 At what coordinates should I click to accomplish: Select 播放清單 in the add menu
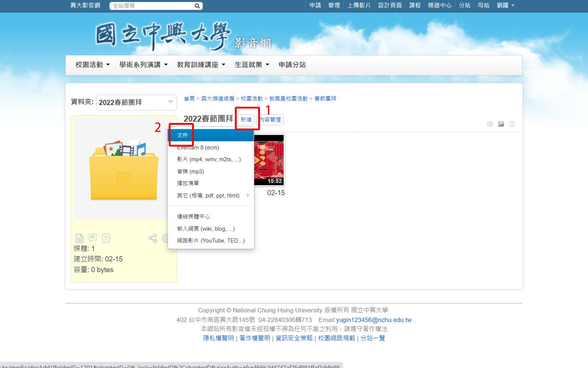click(x=188, y=183)
